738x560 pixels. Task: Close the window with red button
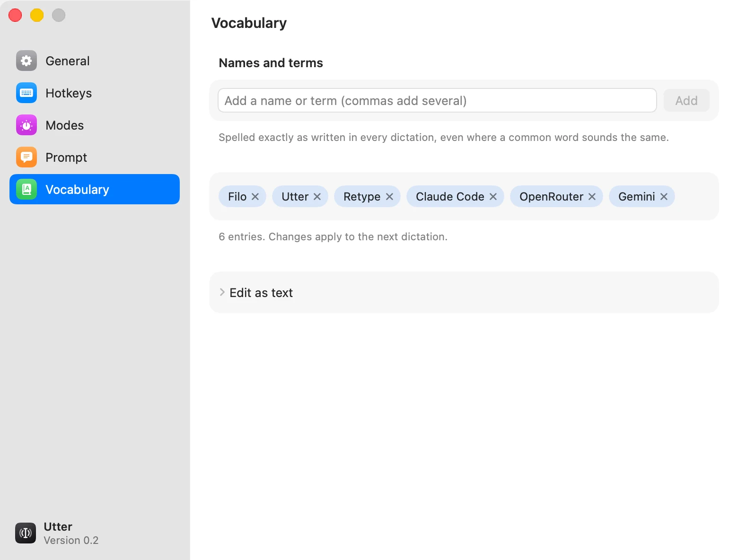[x=15, y=15]
